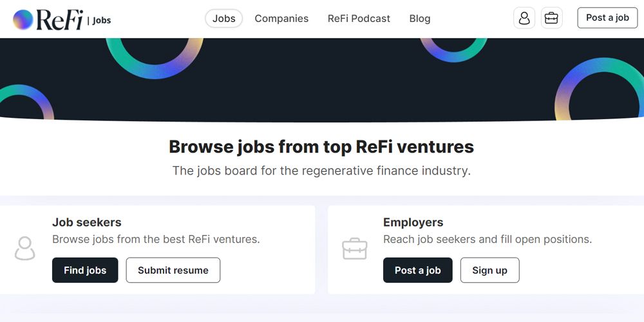Click the ReFi gradient circle logo
Screen dimensions: 644x322
pos(23,19)
